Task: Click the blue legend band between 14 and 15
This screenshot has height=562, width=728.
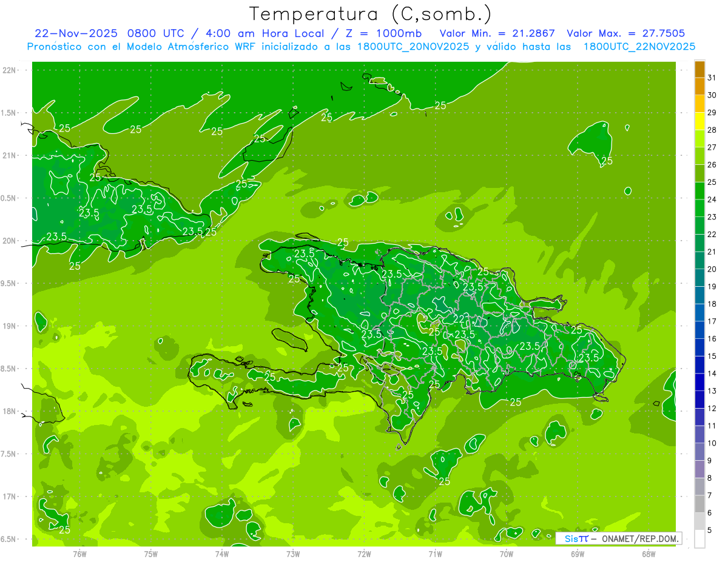Action: point(699,365)
